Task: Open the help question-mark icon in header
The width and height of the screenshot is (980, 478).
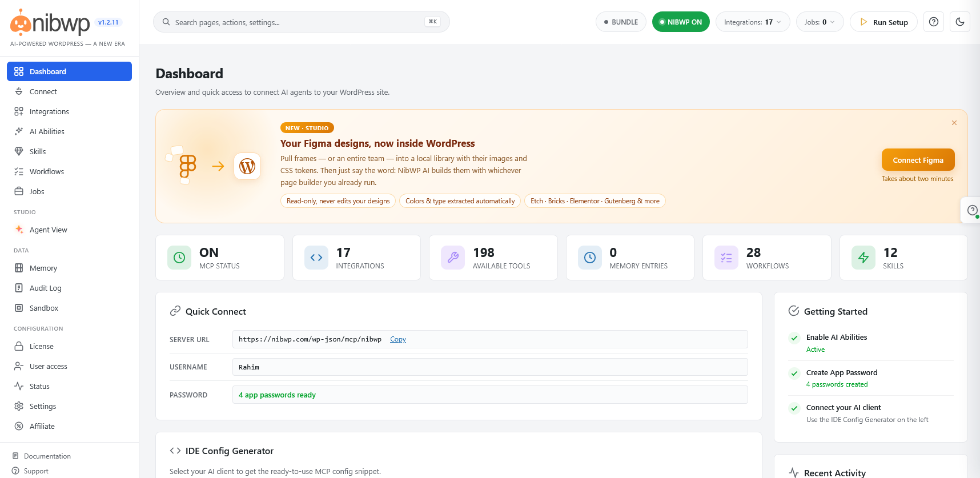Action: coord(934,22)
